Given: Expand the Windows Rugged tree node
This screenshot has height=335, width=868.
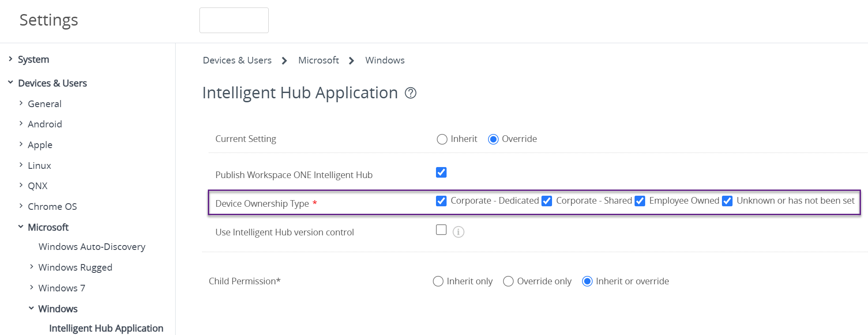Looking at the screenshot, I should (31, 267).
